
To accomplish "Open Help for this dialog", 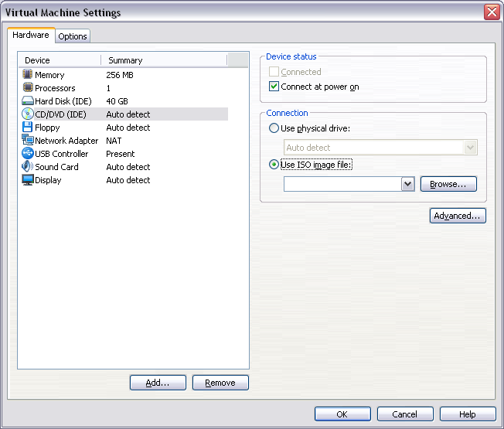I will (x=468, y=414).
